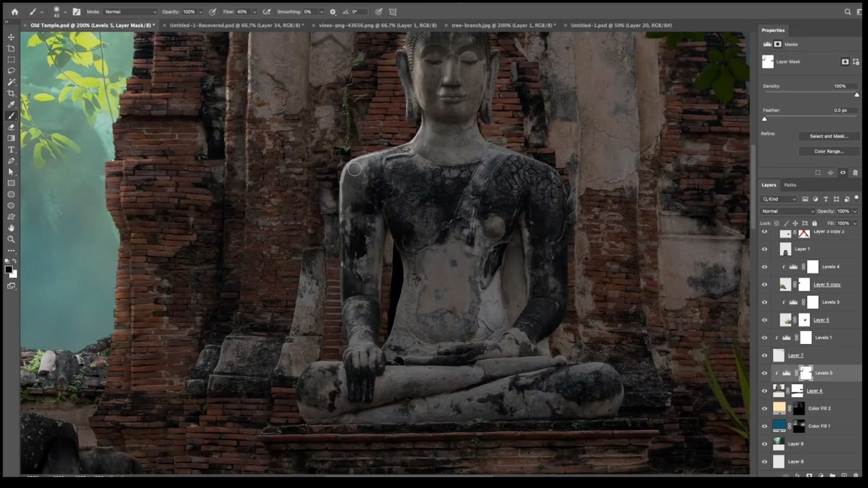868x488 pixels.
Task: Toggle Always use pressure for Opacity
Action: (x=212, y=12)
